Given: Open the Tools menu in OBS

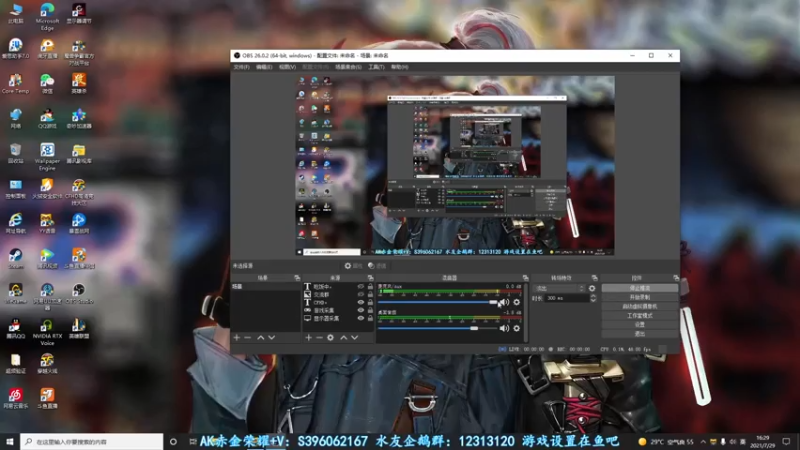Looking at the screenshot, I should tap(376, 67).
